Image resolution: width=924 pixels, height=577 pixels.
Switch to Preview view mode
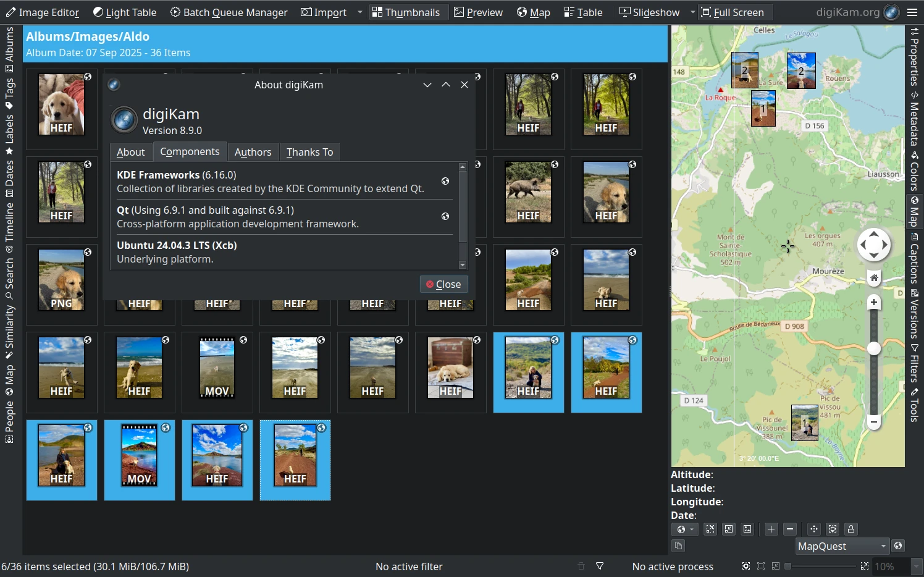pyautogui.click(x=478, y=12)
